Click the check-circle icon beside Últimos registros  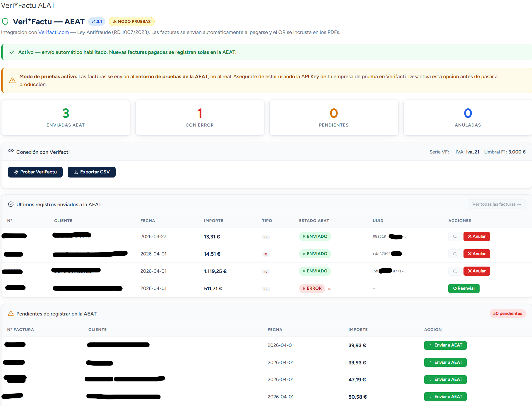[x=11, y=204]
